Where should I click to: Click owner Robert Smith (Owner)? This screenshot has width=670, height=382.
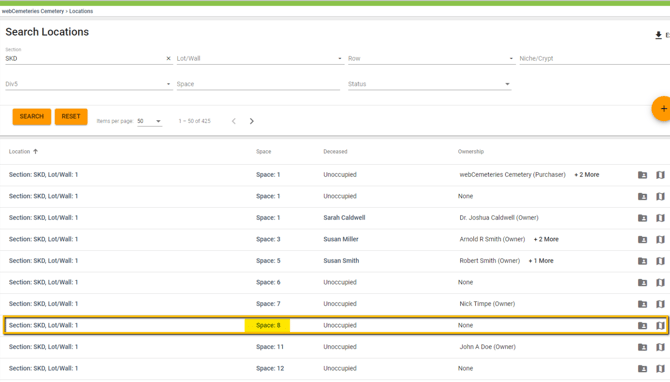490,261
